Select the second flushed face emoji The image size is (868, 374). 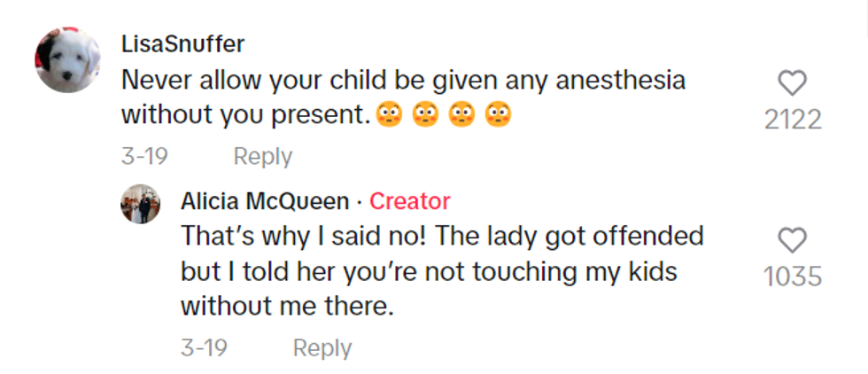click(426, 114)
